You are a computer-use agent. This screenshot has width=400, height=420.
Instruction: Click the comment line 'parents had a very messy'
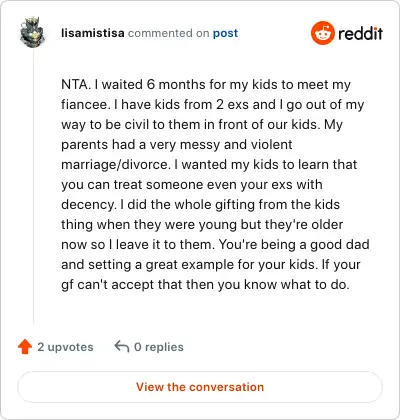[177, 145]
